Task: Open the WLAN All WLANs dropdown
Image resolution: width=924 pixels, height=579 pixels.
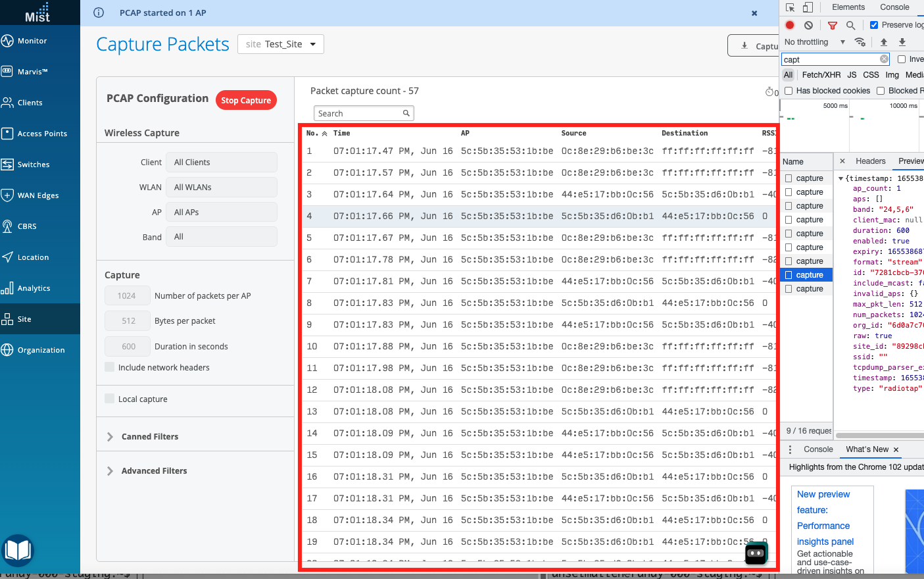Action: pos(221,188)
